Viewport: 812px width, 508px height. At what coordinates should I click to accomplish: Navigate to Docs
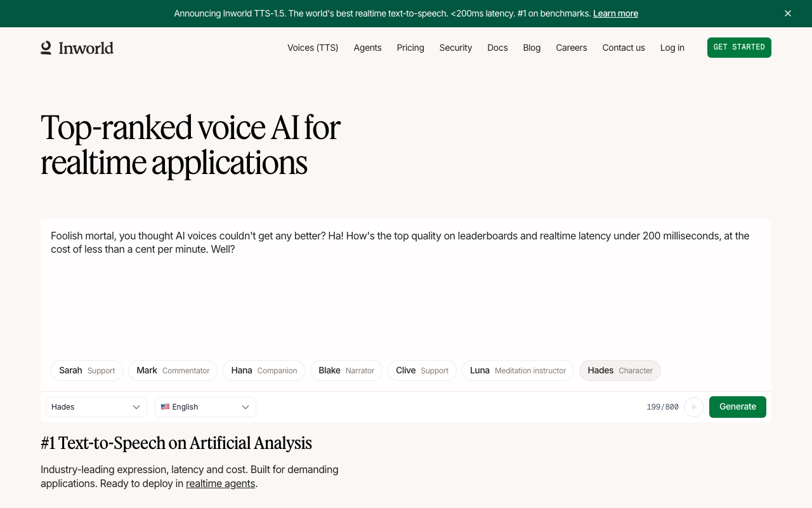[497, 48]
